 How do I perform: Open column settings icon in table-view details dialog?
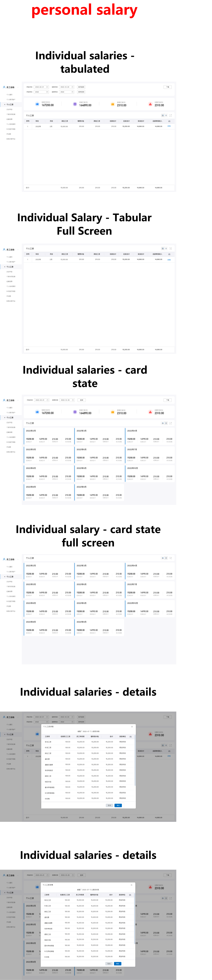coord(131,736)
